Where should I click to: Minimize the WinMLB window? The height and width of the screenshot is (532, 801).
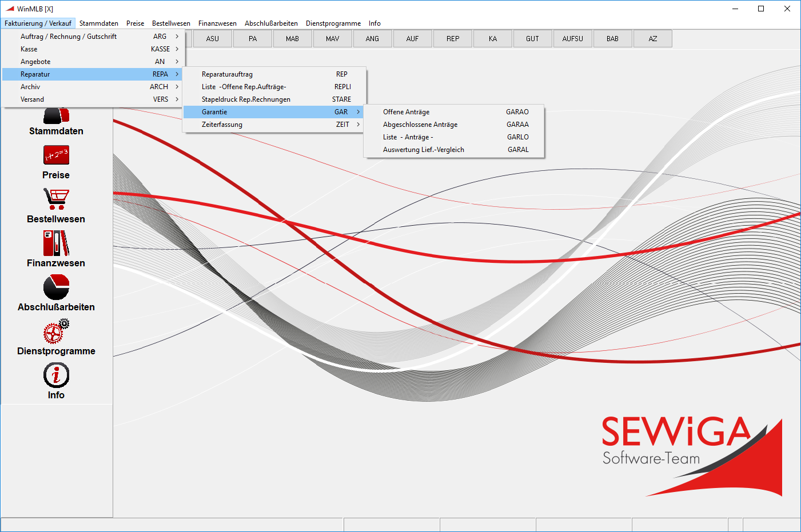pos(735,9)
